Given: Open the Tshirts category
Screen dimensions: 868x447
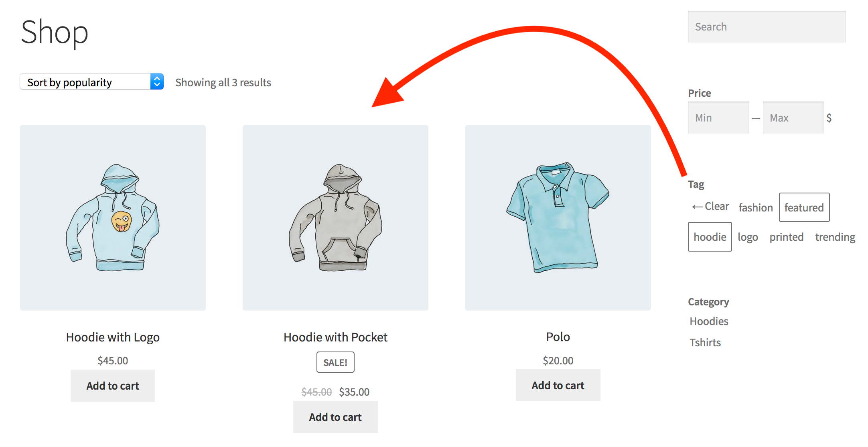Looking at the screenshot, I should [x=705, y=342].
